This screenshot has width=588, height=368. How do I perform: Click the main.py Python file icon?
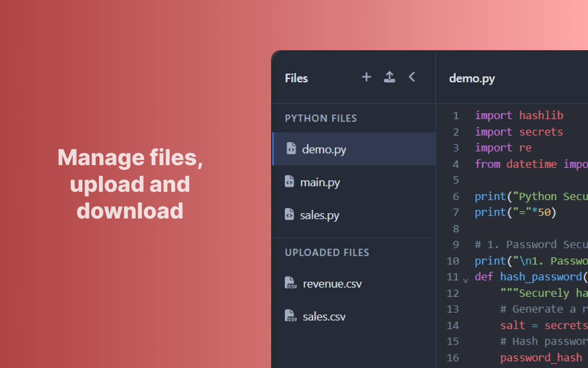(x=288, y=182)
